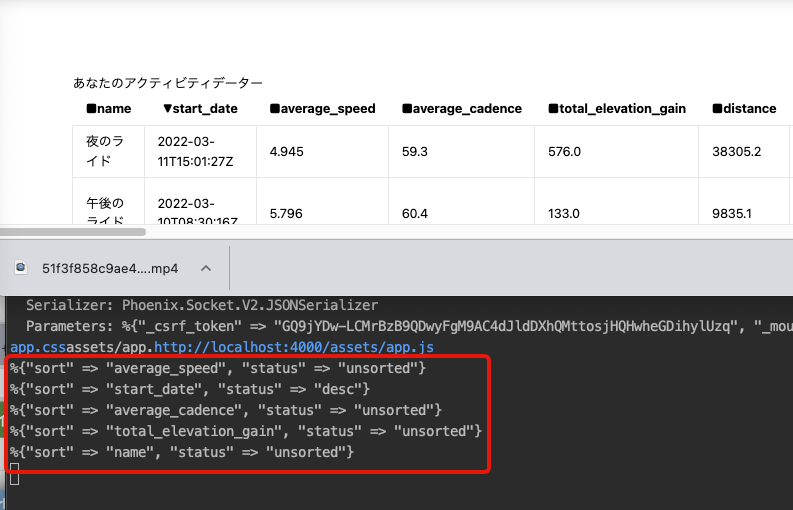Click terminal line with sort name unsorted
This screenshot has height=510, width=793.
[182, 452]
